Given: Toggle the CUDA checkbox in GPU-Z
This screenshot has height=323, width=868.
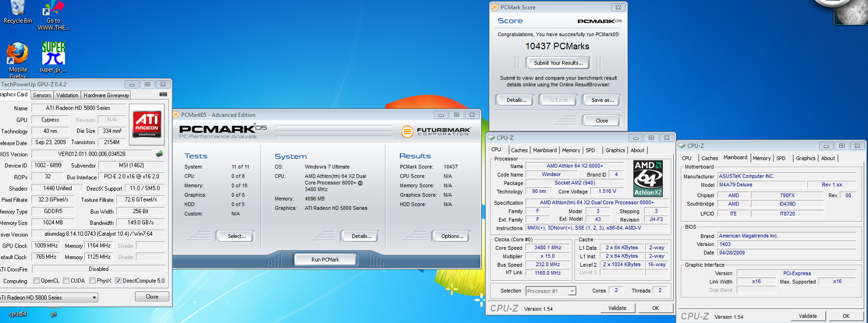Looking at the screenshot, I should (66, 281).
